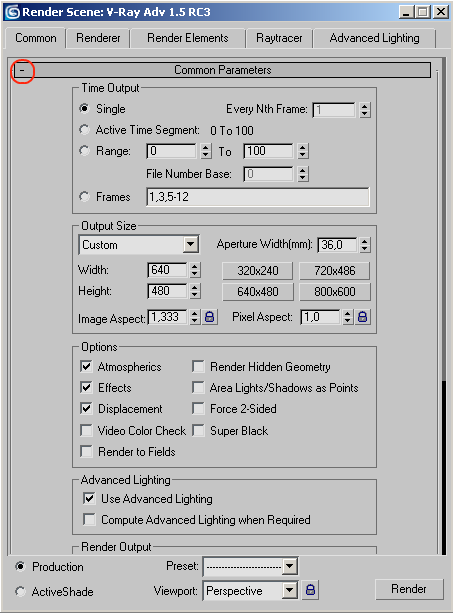Click the Image Aspect spinner
The width and height of the screenshot is (453, 613).
coord(195,317)
